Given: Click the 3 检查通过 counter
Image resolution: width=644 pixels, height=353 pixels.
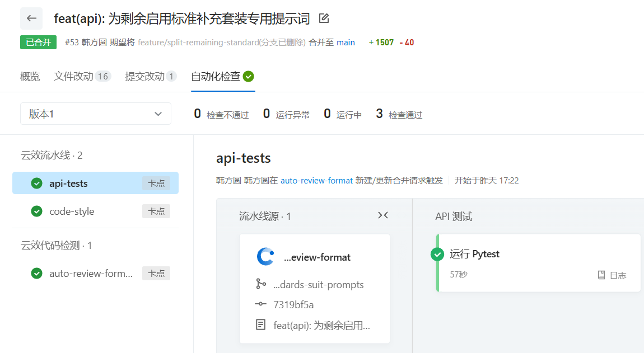Looking at the screenshot, I should (x=399, y=114).
